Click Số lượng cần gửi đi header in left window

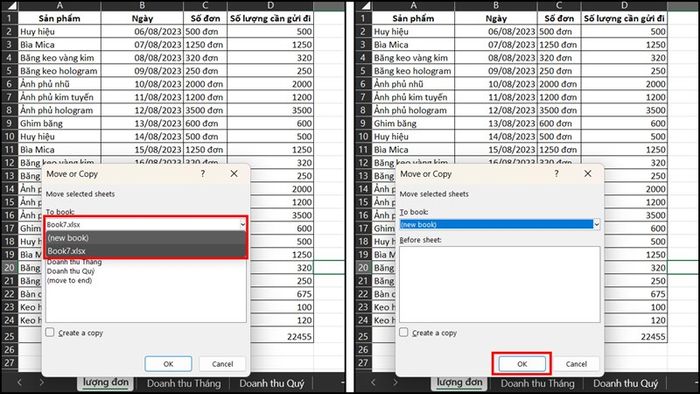tap(270, 18)
